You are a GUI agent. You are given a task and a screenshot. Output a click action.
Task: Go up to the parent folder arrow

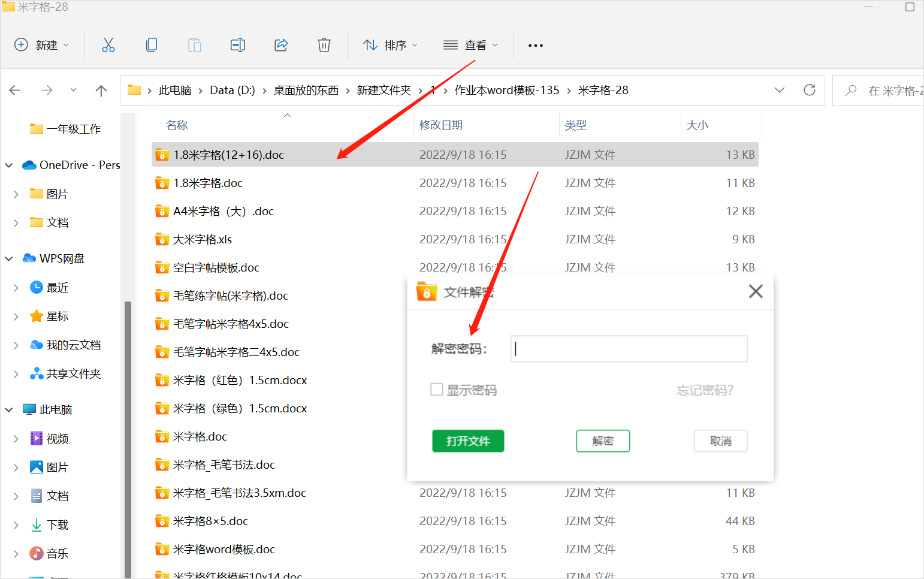click(x=101, y=90)
